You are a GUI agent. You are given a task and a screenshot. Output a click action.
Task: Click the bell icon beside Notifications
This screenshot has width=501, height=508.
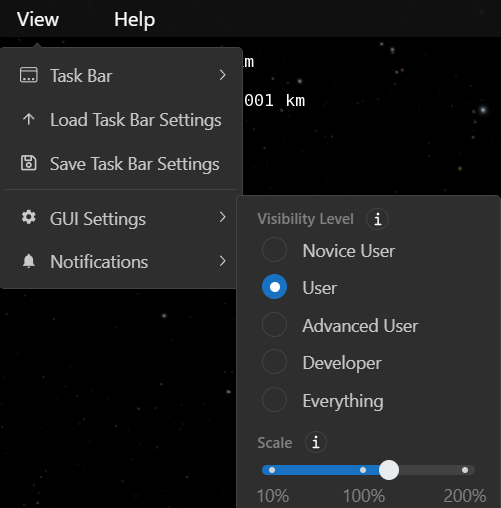pos(29,261)
